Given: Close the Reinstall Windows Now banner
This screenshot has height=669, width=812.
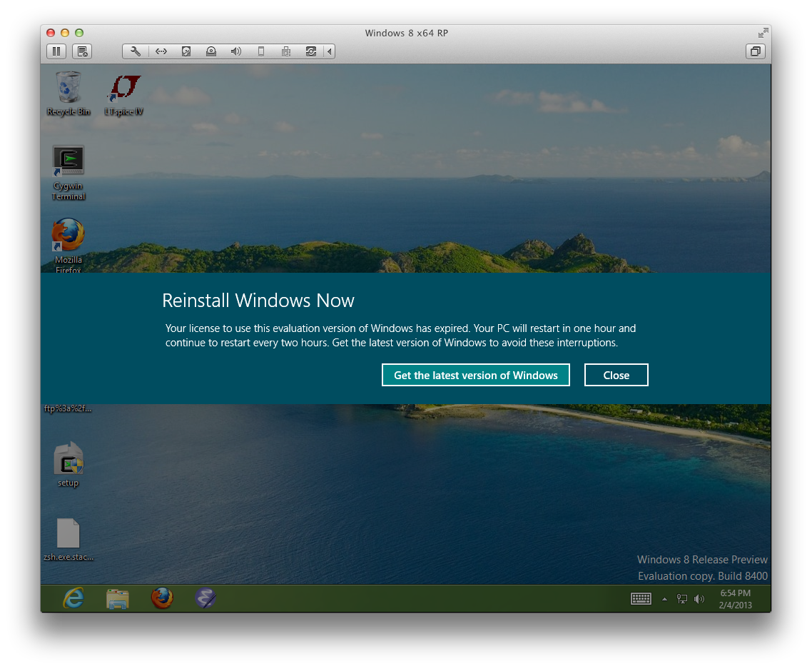Looking at the screenshot, I should tap(616, 375).
